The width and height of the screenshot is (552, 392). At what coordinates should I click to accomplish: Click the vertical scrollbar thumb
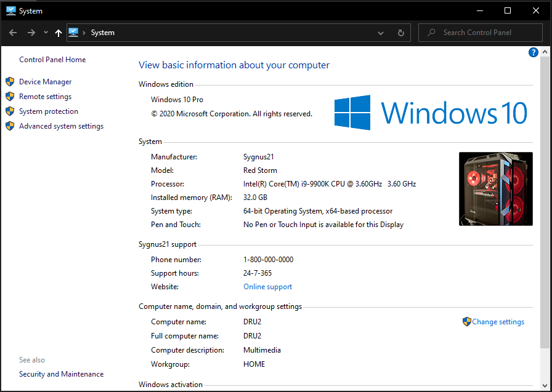(x=545, y=201)
